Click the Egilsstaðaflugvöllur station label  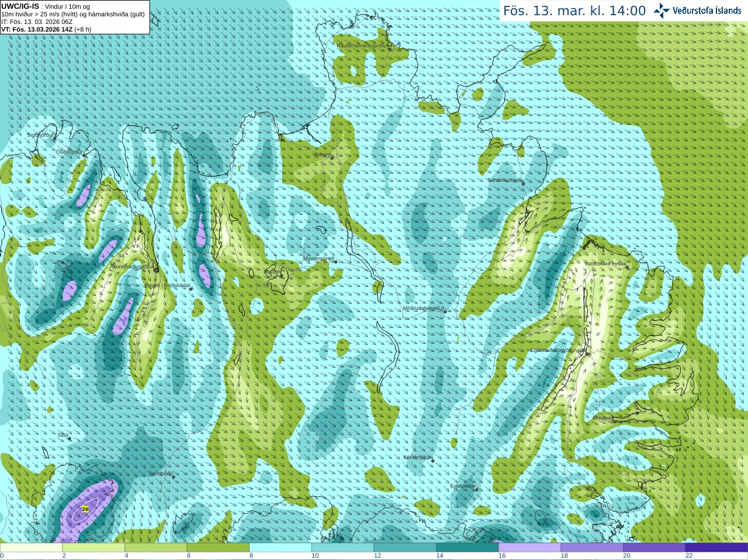coord(557,350)
